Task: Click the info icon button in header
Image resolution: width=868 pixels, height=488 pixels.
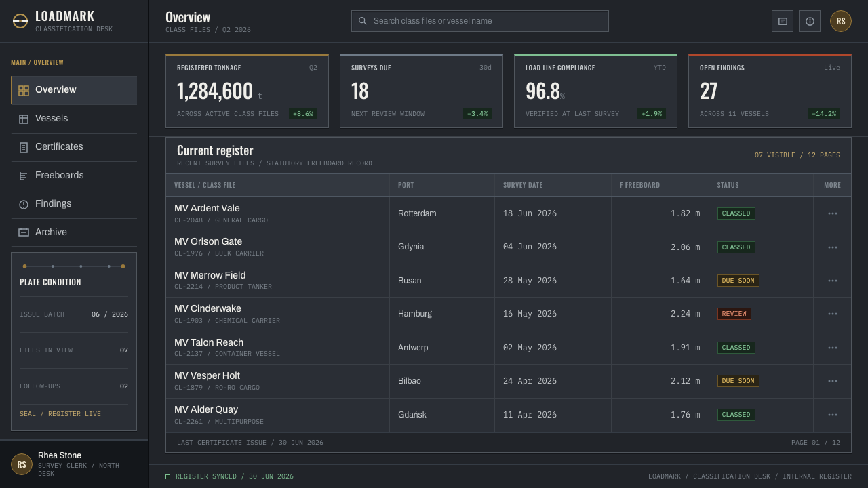Action: [x=810, y=21]
